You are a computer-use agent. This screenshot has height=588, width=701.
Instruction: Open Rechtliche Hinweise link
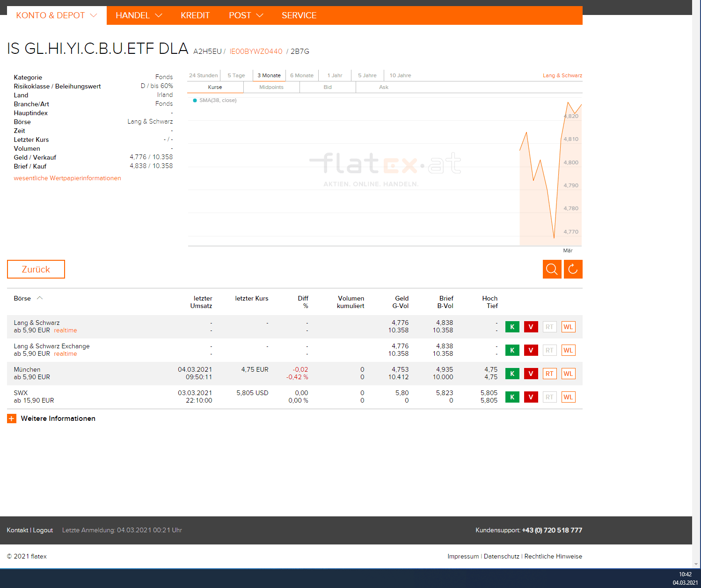click(x=553, y=556)
